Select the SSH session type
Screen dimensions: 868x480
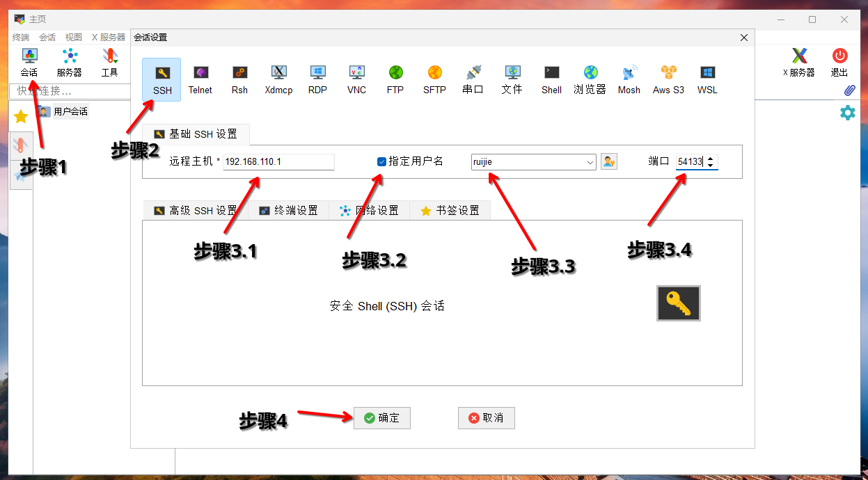161,79
